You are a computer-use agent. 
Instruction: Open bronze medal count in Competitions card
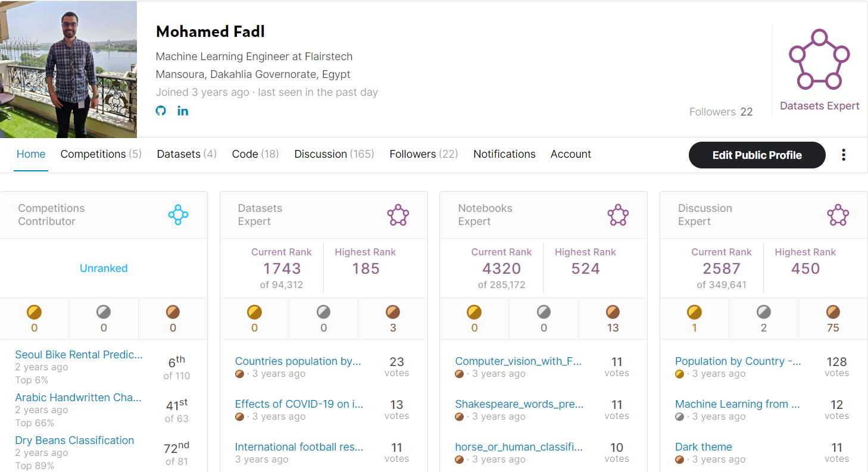[x=173, y=311]
